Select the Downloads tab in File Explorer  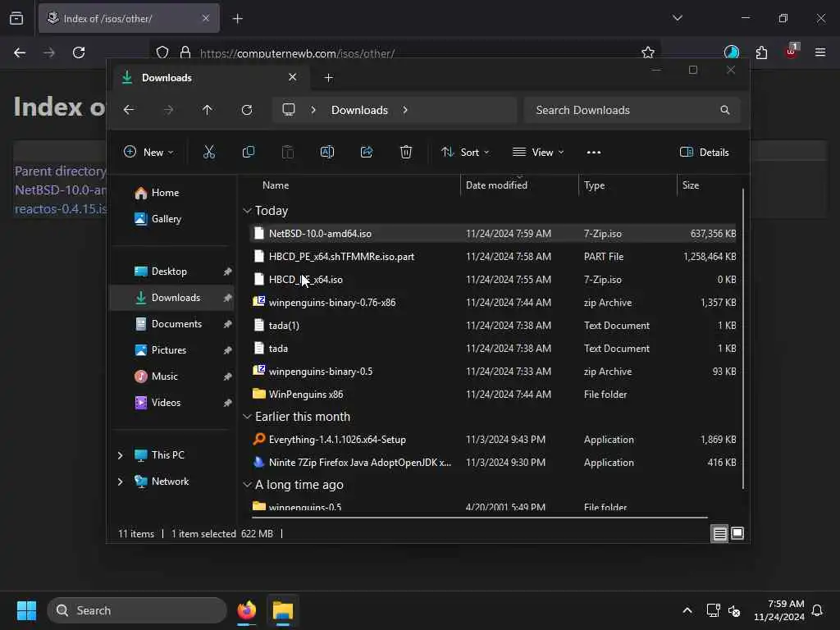click(x=209, y=78)
